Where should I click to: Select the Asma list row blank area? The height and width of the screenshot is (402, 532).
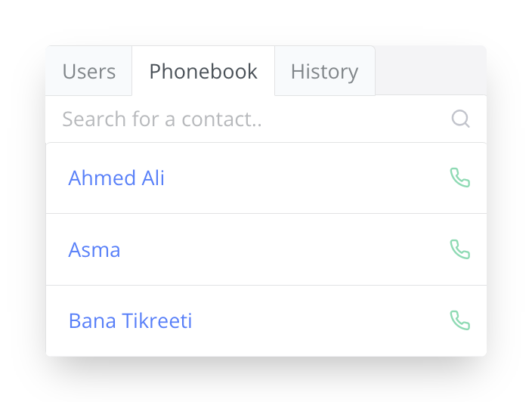[x=285, y=249]
